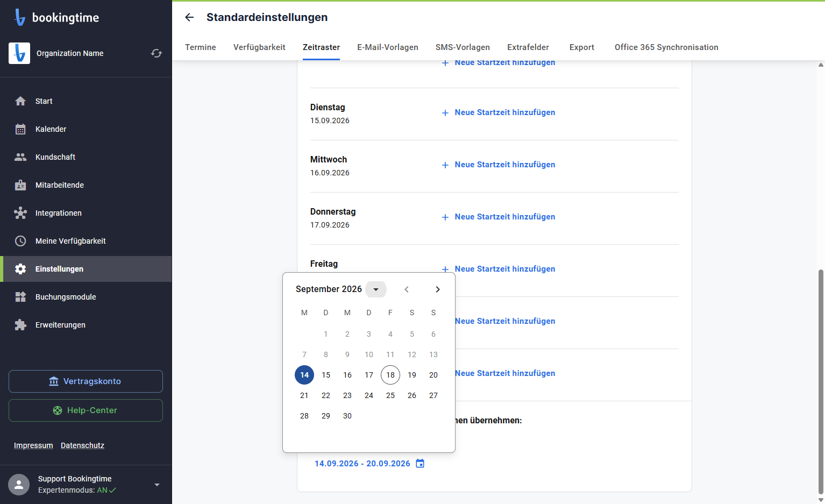Click the Organization Name logo thumbnail
This screenshot has width=825, height=504.
pyautogui.click(x=19, y=53)
